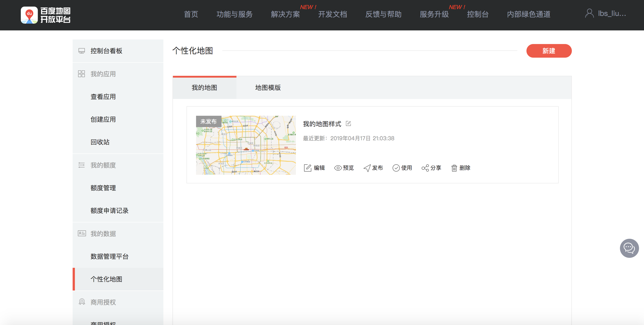Click the 发布 publish icon
Screen dimensions: 644x325
pos(367,168)
